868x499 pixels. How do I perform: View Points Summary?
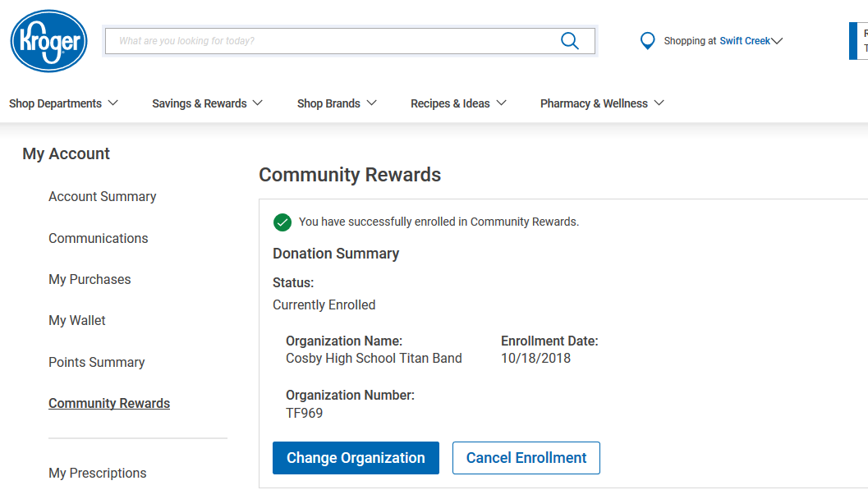point(97,363)
